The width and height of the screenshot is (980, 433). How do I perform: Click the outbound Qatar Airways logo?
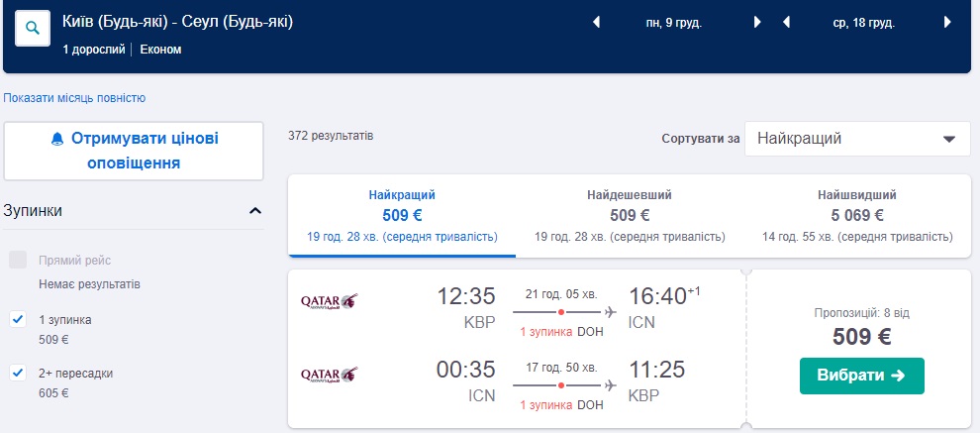click(329, 300)
